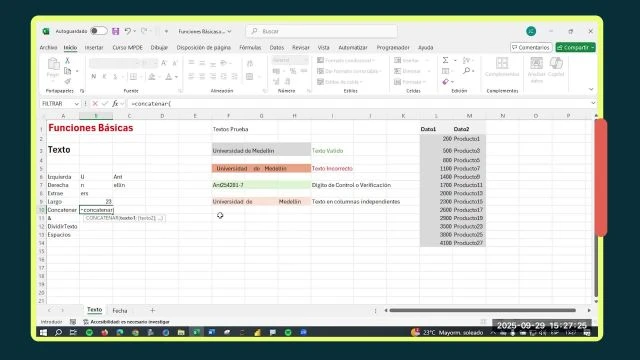640x360 pixels.
Task: Click the Excel icon on the taskbar
Action: tap(196, 332)
